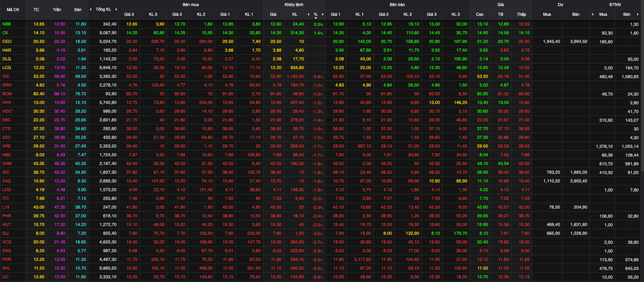Sort by the Mã CK column header
Screen dimensions: 644x282
[13, 10]
